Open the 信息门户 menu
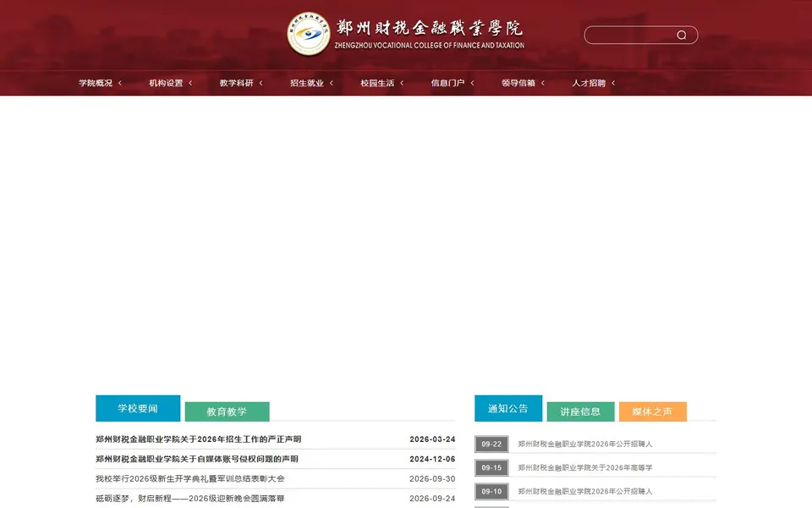Viewport: 812px width, 508px height. click(x=447, y=83)
